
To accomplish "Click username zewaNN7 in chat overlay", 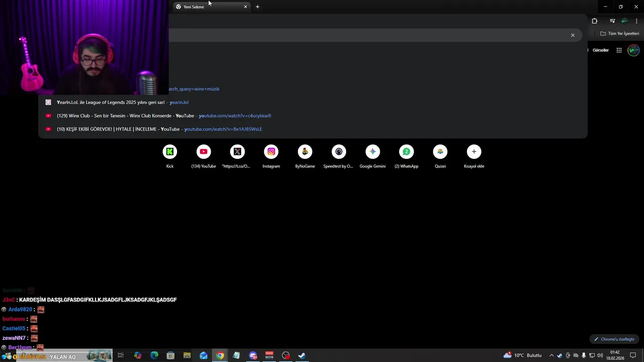I will tap(14, 338).
